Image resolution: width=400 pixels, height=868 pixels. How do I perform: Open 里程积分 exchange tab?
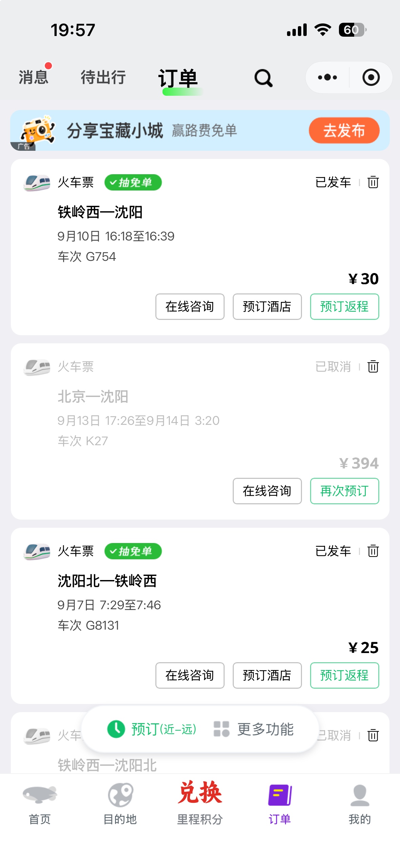click(x=200, y=803)
